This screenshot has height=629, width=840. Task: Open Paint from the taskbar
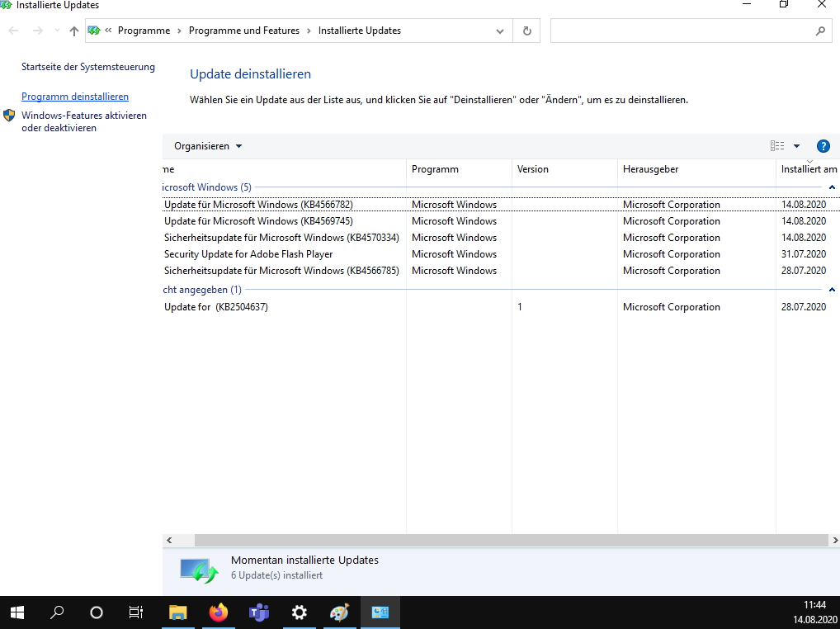point(340,612)
